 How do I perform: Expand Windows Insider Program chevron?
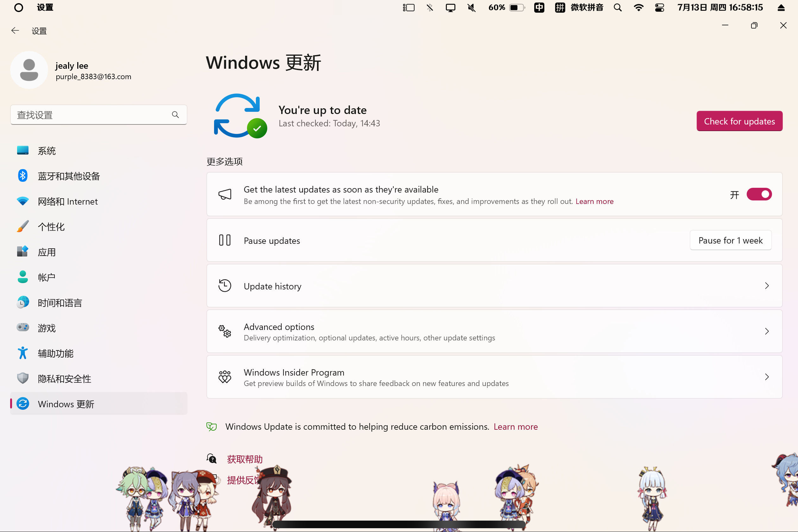767,377
